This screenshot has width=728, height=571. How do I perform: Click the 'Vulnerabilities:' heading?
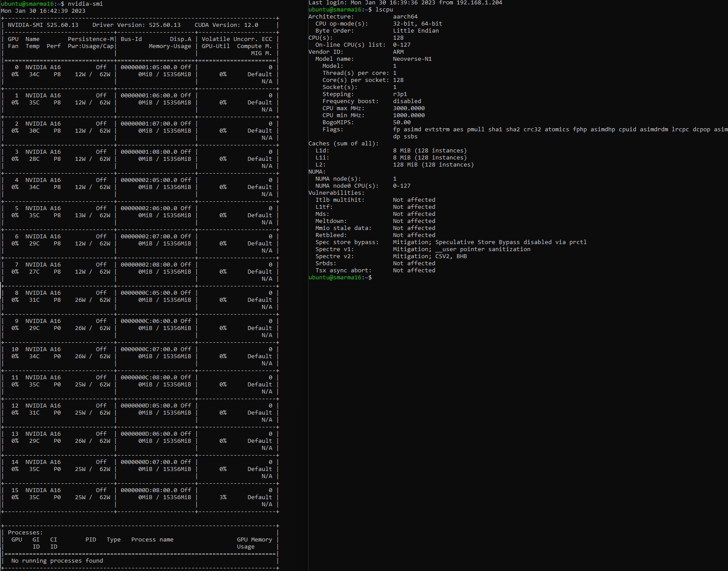click(x=337, y=193)
